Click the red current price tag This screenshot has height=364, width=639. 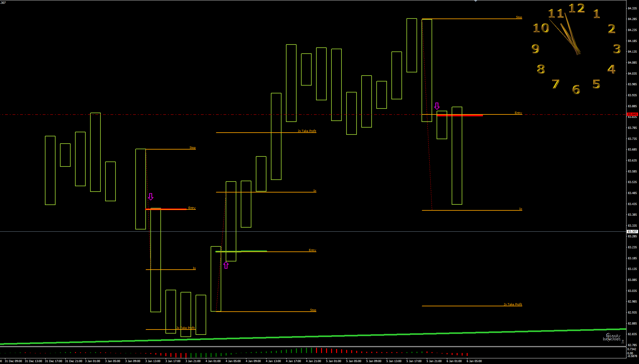point(632,114)
